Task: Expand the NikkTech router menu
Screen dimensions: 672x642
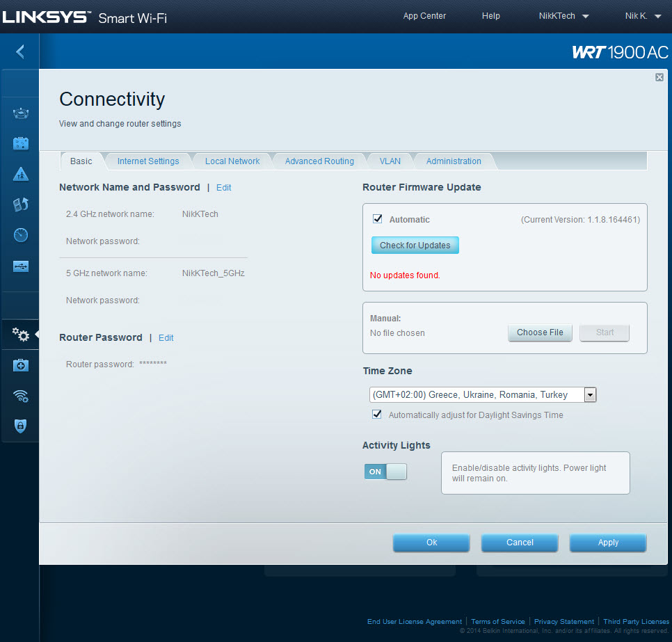Action: click(563, 16)
